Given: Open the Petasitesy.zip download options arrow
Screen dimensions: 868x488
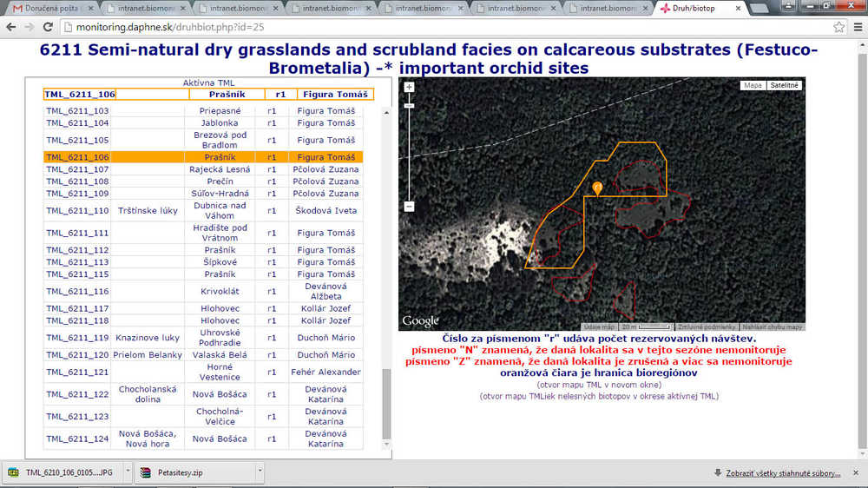Looking at the screenshot, I should pos(260,472).
